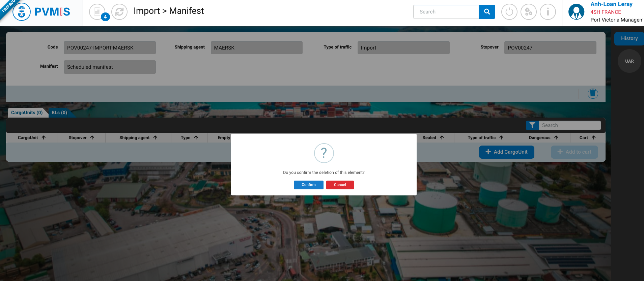Open the History side panel
The height and width of the screenshot is (281, 644).
(x=629, y=38)
